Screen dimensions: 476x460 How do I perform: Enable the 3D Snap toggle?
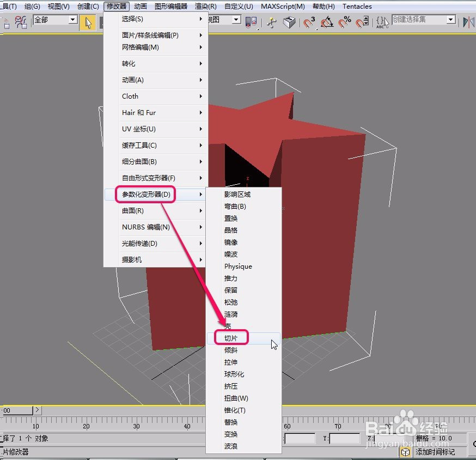[x=308, y=21]
